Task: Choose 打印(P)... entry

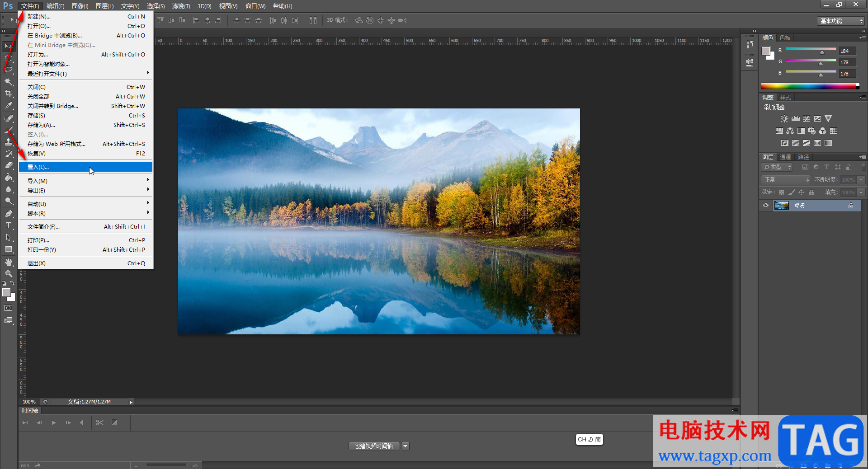Action: [x=86, y=240]
